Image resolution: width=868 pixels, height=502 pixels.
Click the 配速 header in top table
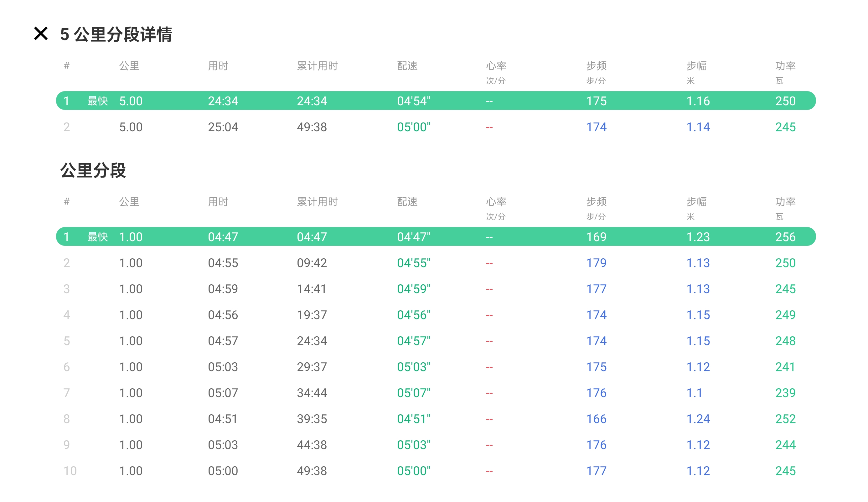pyautogui.click(x=407, y=65)
